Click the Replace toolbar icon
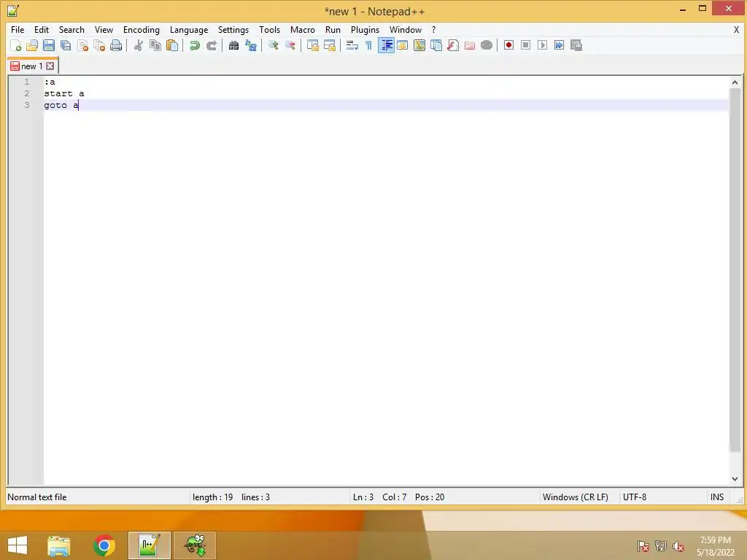The height and width of the screenshot is (560, 747). 251,45
